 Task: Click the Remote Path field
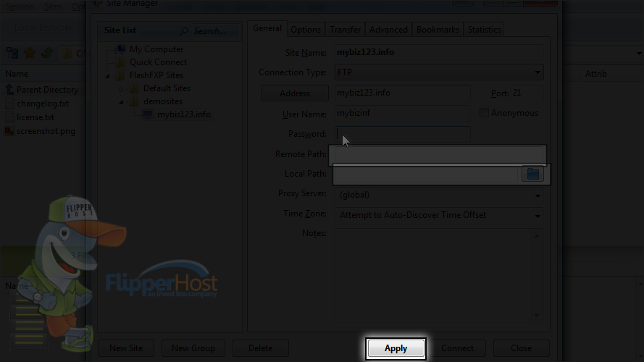coord(439,155)
